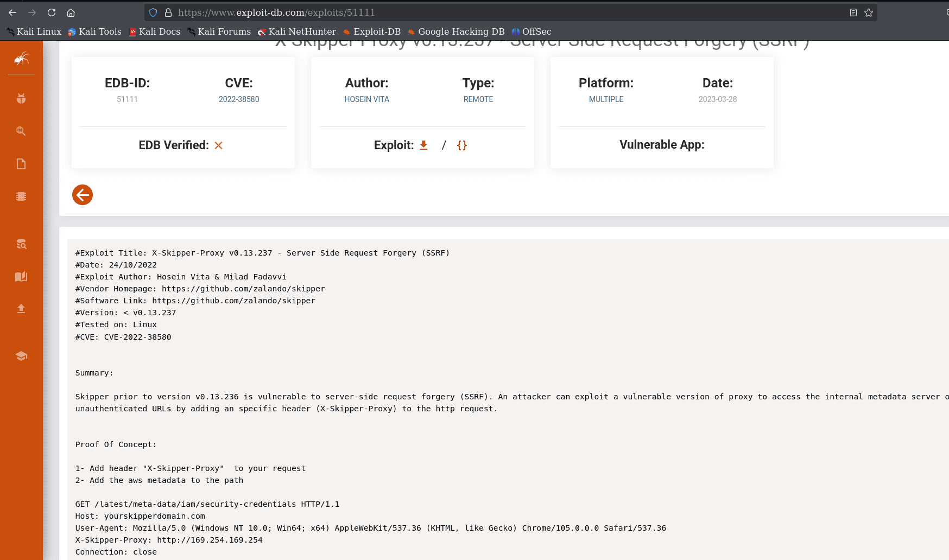This screenshot has height=560, width=949.
Task: Go to browser home page
Action: [x=71, y=12]
